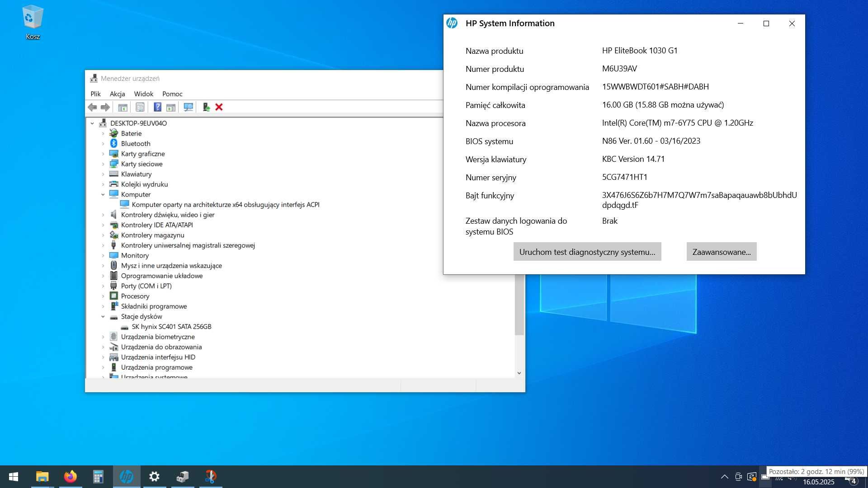
Task: Toggle the action pane toolbar icon
Action: click(171, 107)
